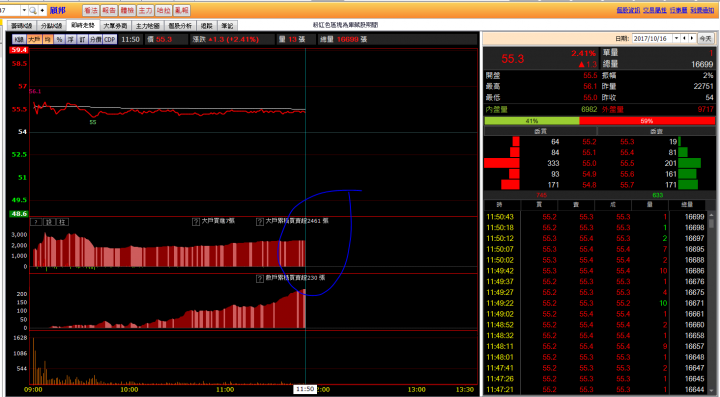Toggle the 均 average line button

coord(48,39)
